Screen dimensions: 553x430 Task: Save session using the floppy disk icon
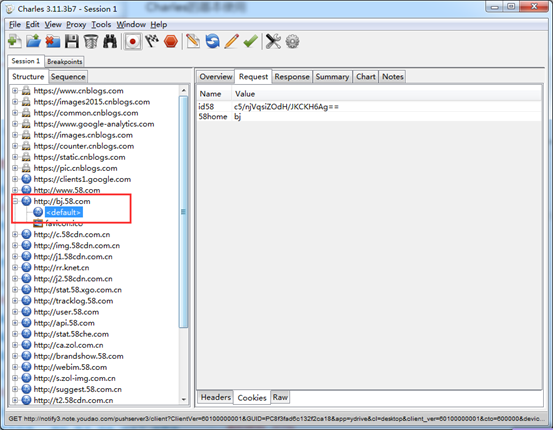72,42
